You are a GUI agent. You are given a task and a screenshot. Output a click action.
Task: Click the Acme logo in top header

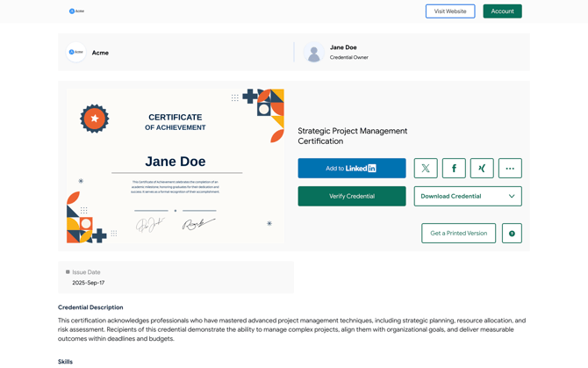[76, 11]
